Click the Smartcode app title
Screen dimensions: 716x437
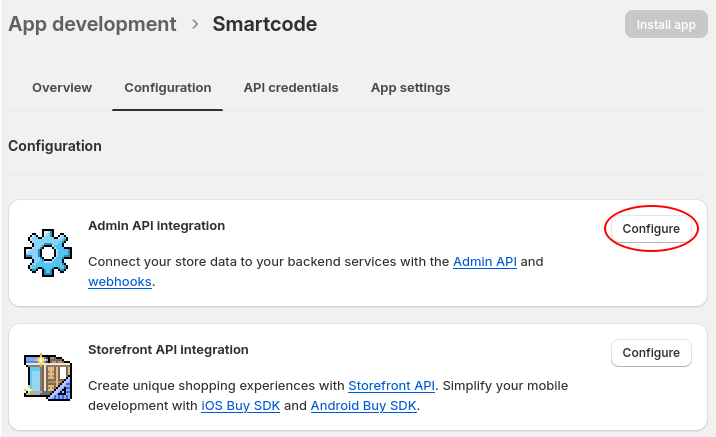[x=264, y=24]
